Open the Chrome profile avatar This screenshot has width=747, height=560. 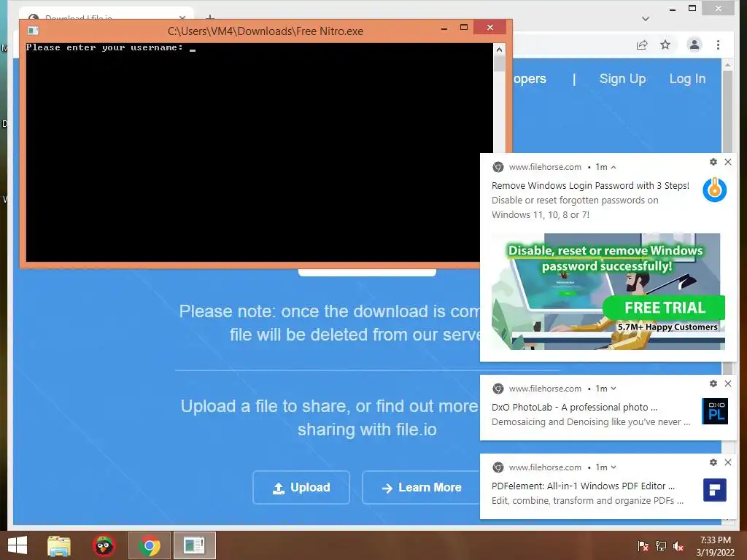[694, 44]
